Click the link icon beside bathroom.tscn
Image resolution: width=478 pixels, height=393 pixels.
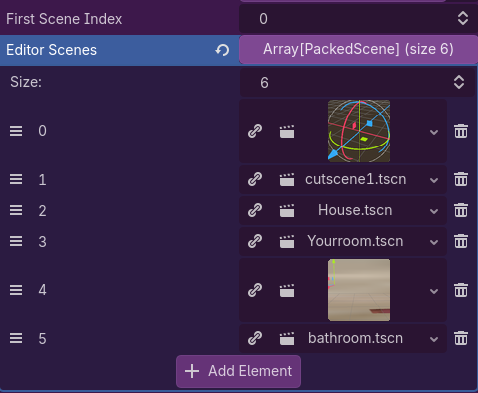255,338
